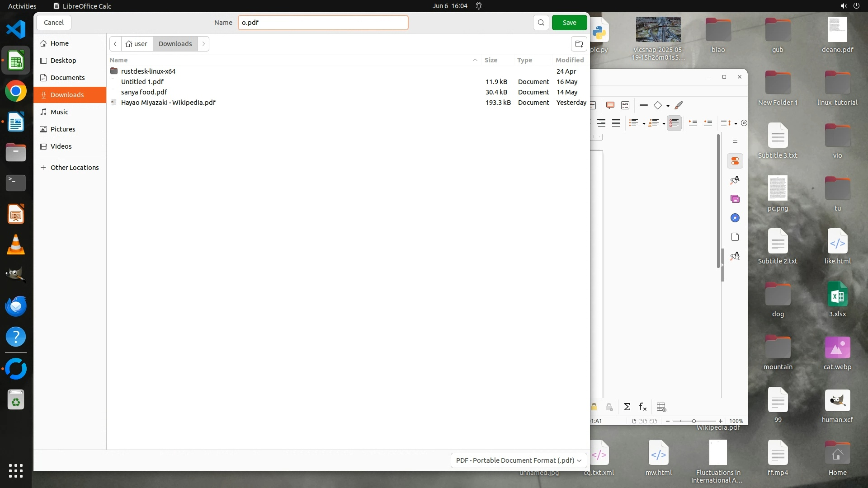
Task: Open Other Locations in the sidebar
Action: 75,168
